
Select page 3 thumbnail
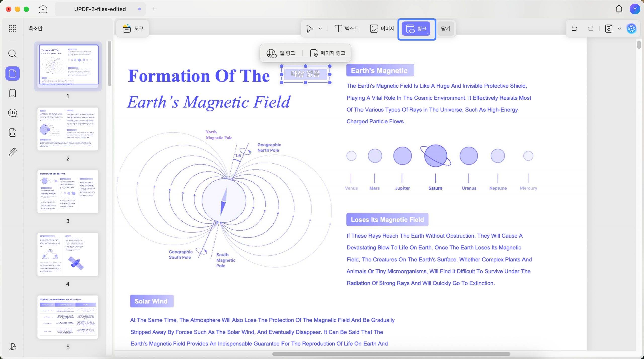pos(68,192)
